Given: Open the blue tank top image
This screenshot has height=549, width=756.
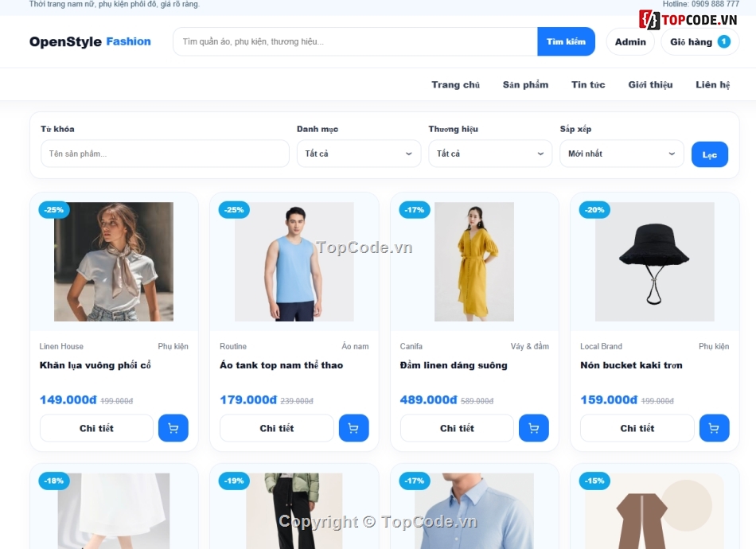Looking at the screenshot, I should coord(294,262).
